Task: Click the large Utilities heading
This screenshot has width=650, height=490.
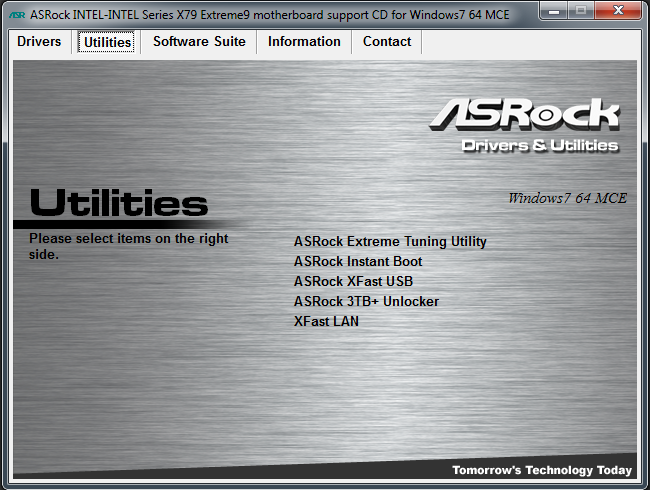Action: (x=119, y=203)
